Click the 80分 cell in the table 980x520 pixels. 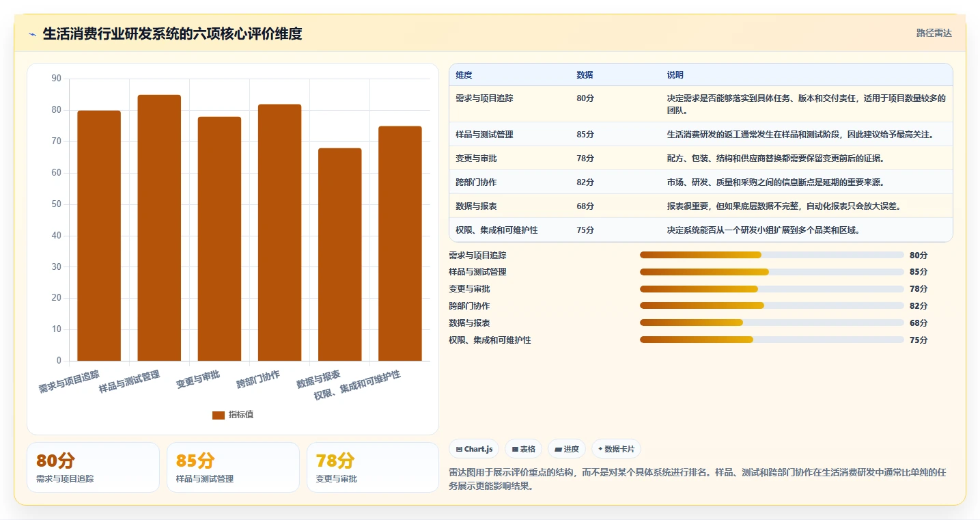585,98
